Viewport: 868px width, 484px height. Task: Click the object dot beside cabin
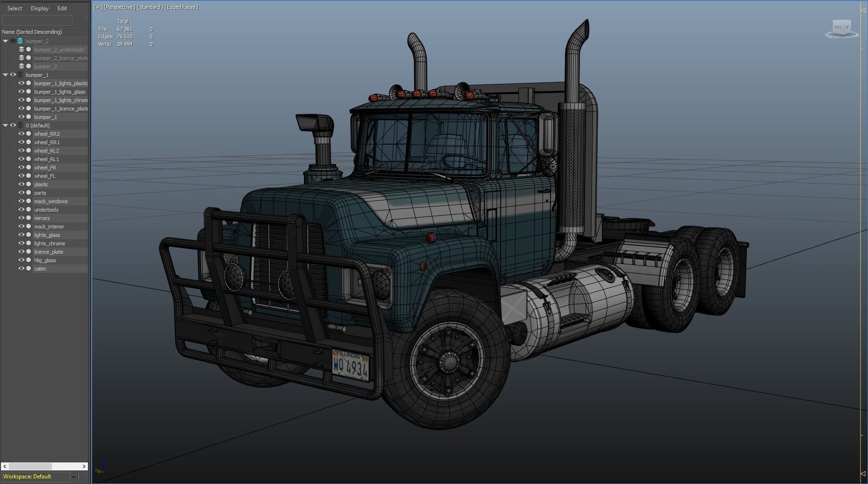click(29, 269)
